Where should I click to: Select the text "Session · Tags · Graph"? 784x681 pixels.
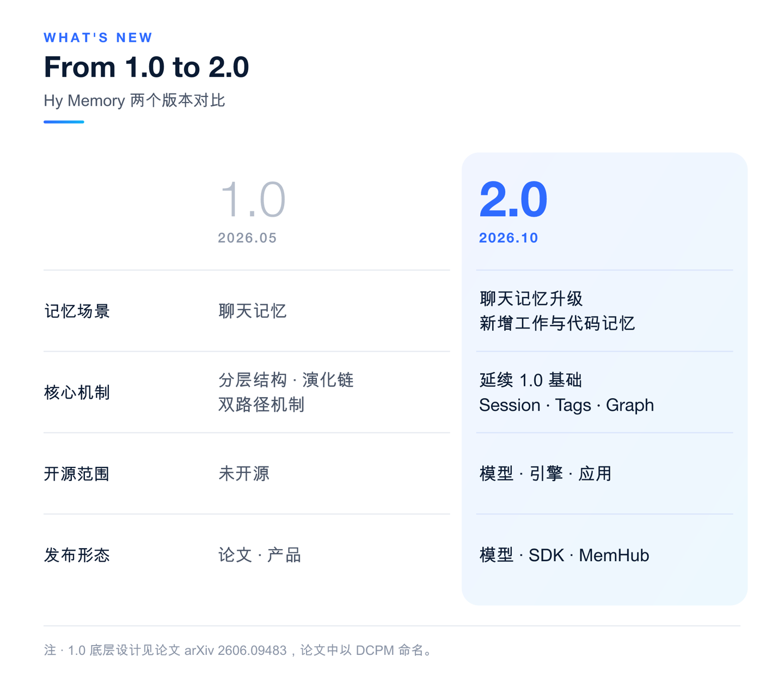pos(566,405)
